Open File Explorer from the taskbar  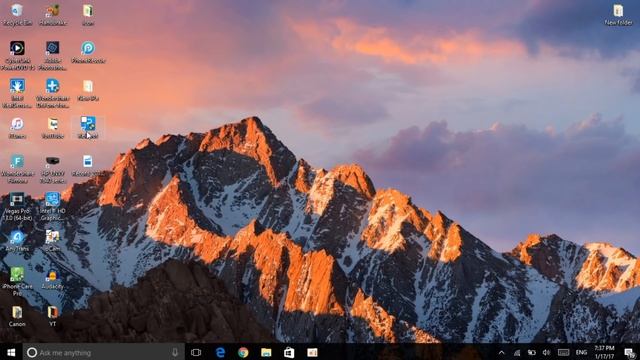pos(266,352)
